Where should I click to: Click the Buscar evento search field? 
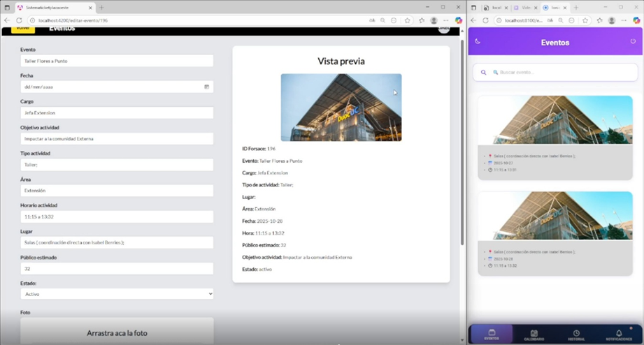tap(559, 73)
